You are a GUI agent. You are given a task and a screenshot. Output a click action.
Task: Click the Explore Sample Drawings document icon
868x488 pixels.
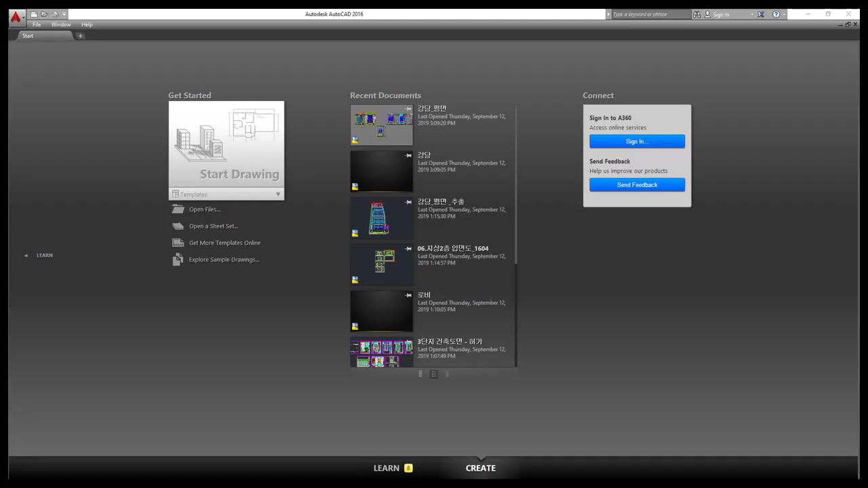click(x=178, y=260)
